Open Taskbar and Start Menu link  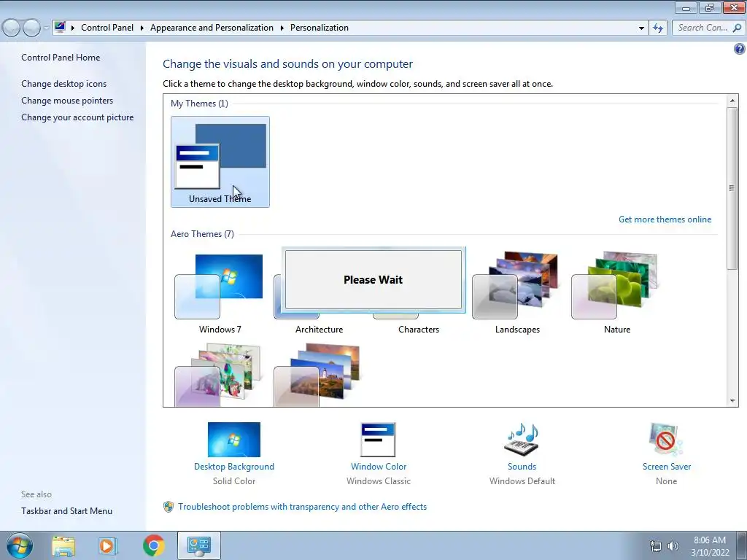tap(66, 511)
